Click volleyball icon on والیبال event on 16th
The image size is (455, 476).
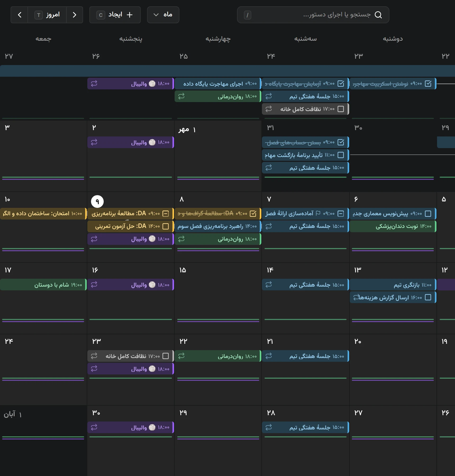pyautogui.click(x=152, y=285)
